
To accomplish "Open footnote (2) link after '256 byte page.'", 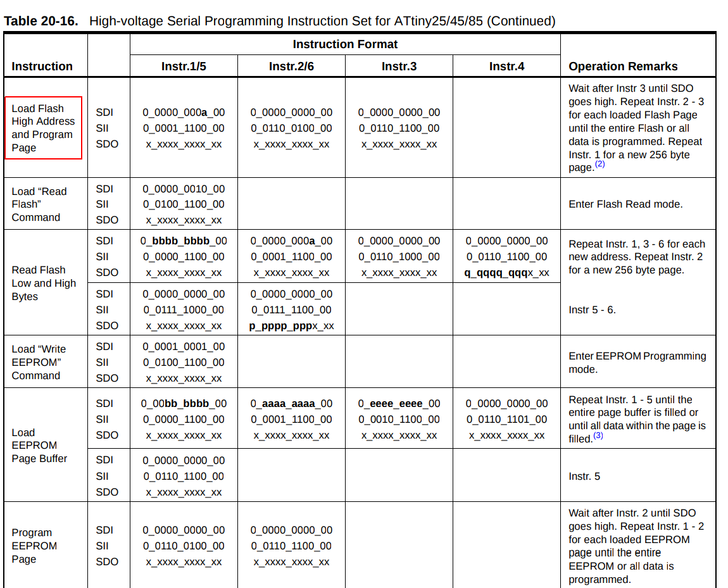I will [600, 164].
